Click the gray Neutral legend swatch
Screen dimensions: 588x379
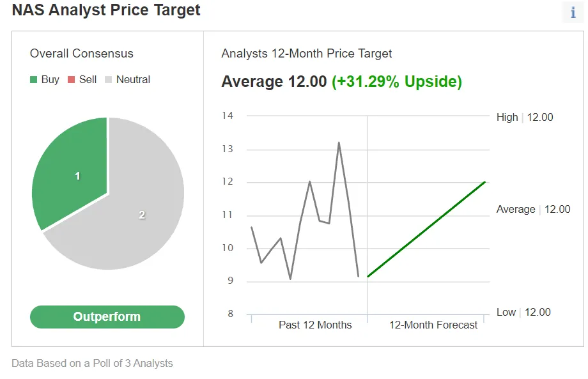pos(109,80)
